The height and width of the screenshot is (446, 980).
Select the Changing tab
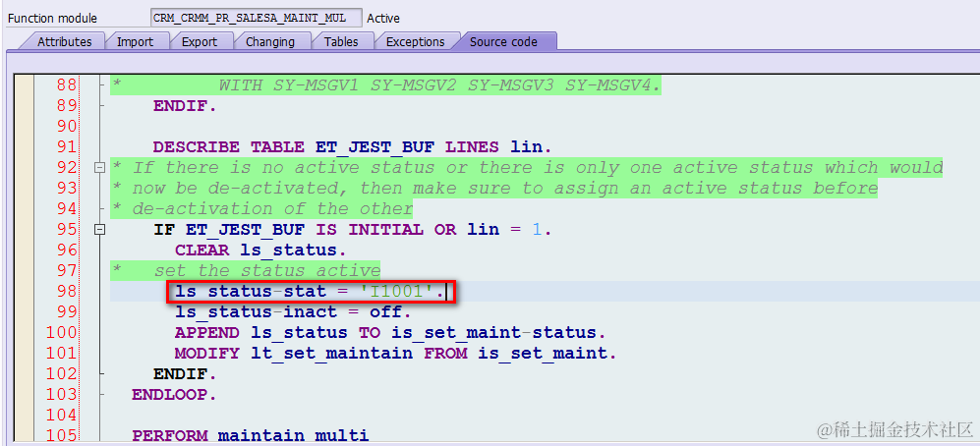(x=270, y=42)
